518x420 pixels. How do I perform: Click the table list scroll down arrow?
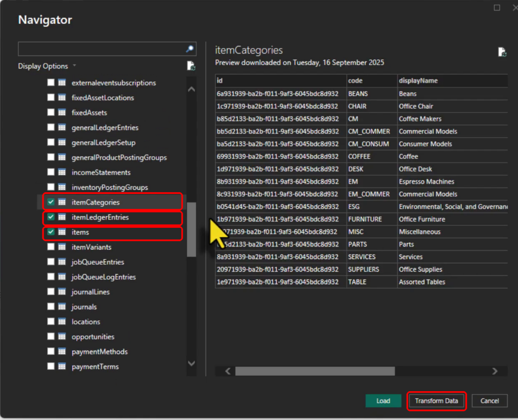point(191,363)
